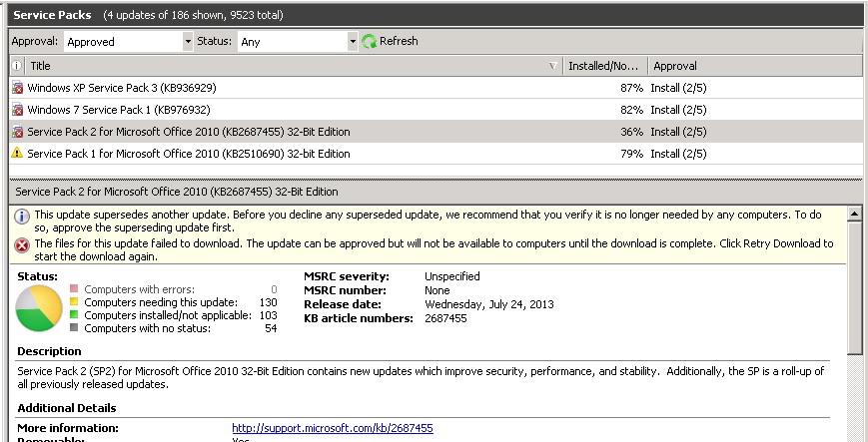Open the support.microsoft.com/kb/2687455 link

click(x=332, y=428)
